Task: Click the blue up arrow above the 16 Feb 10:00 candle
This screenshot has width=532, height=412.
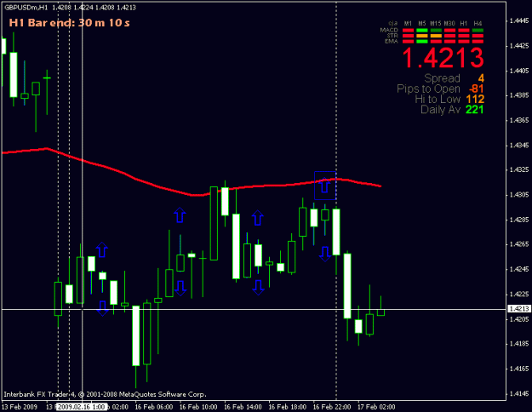Action: tap(180, 215)
